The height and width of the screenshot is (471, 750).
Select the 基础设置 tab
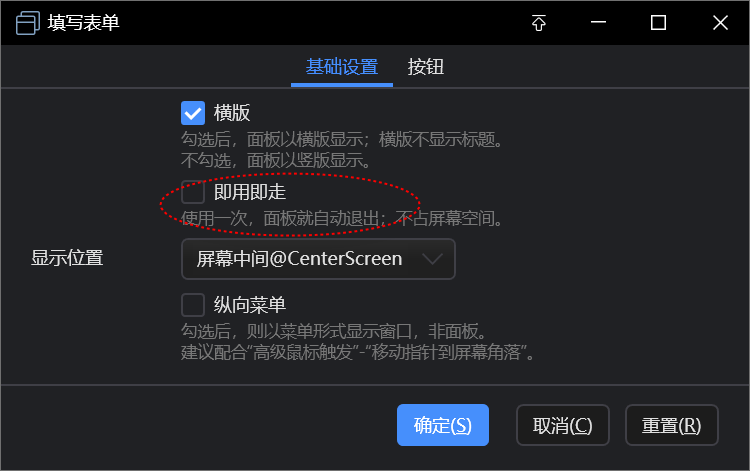pyautogui.click(x=342, y=67)
